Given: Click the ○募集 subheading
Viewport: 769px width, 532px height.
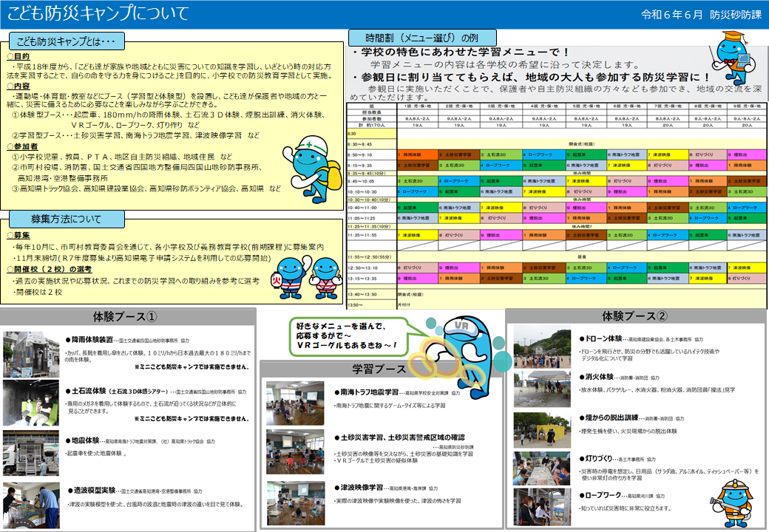Looking at the screenshot, I should tap(18, 235).
